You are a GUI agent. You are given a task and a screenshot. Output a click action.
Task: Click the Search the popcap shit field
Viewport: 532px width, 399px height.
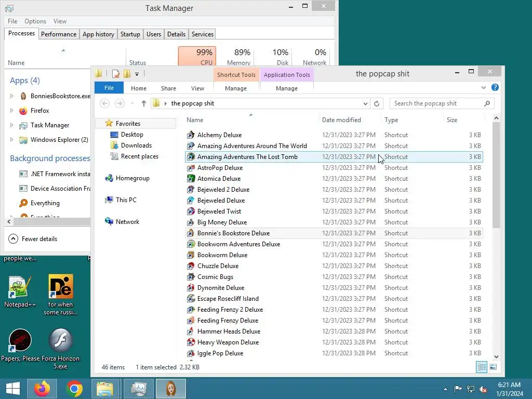[442, 103]
